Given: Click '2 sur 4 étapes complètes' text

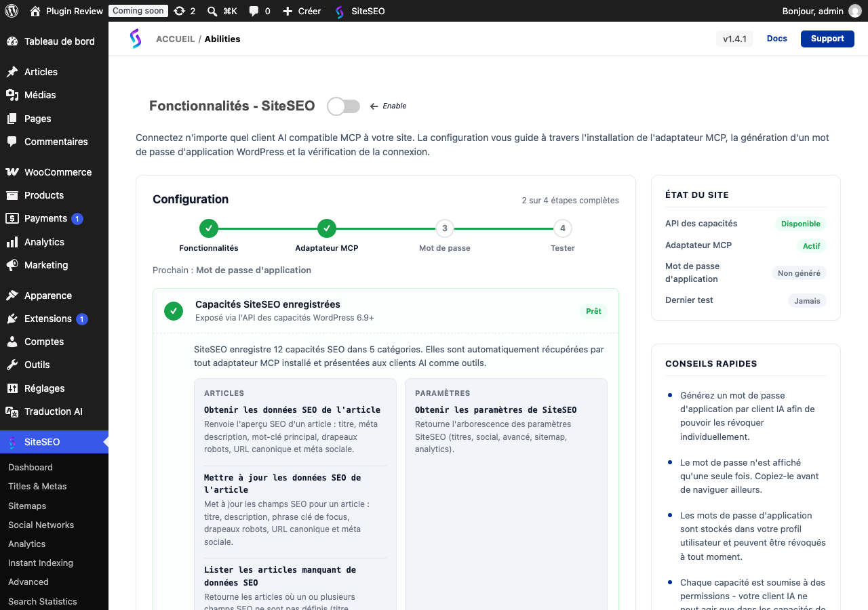Looking at the screenshot, I should (x=570, y=200).
